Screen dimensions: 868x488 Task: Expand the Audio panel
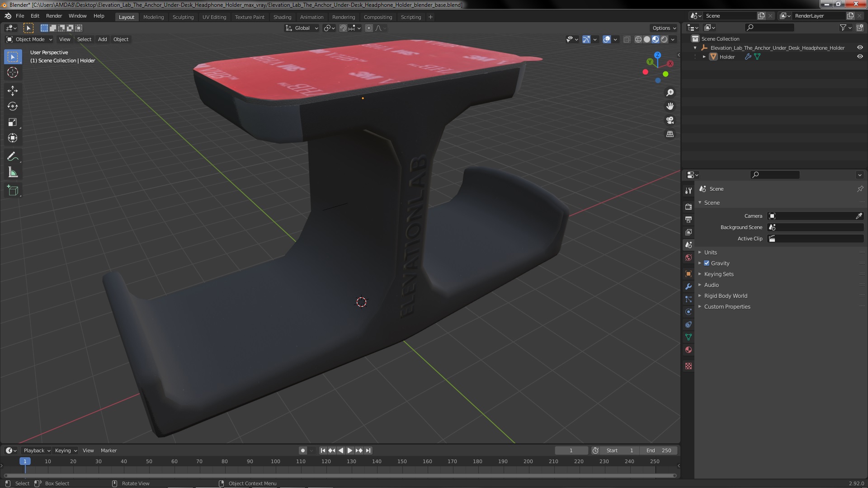[711, 285]
